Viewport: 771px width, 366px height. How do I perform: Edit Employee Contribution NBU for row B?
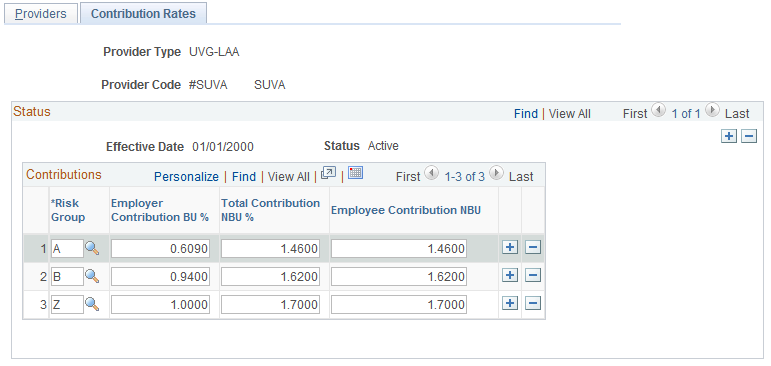[399, 276]
